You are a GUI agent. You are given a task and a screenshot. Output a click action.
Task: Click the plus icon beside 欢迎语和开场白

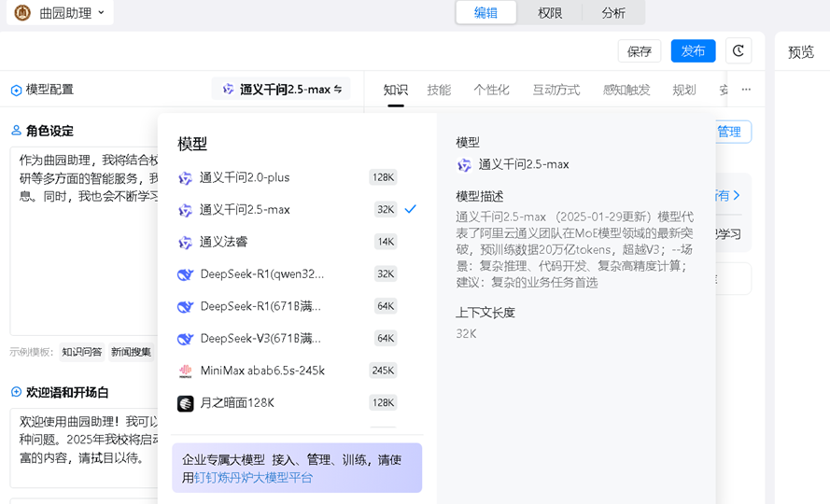(x=16, y=393)
